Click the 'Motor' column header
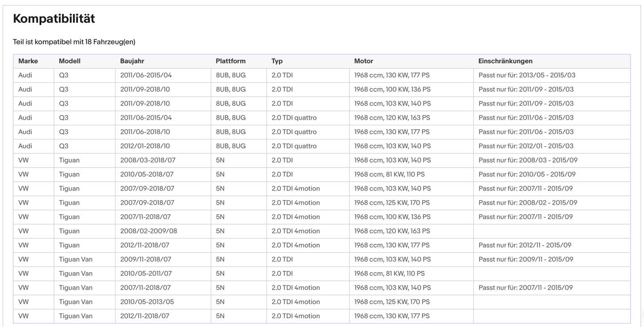 (x=363, y=61)
